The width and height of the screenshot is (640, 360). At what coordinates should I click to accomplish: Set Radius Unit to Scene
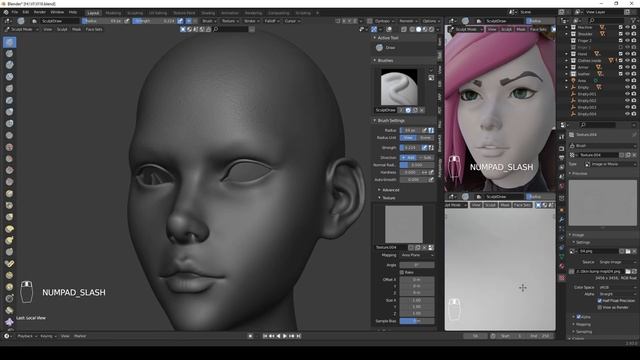tap(425, 138)
